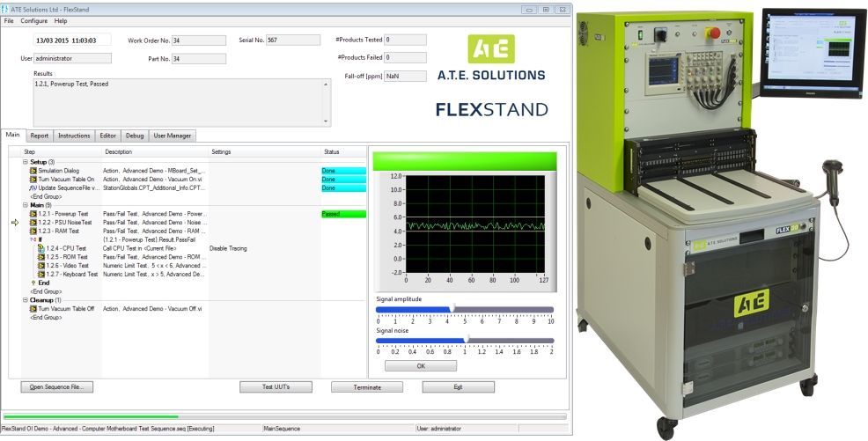Click the 1.2.4 CPU Test sequence call icon

41,248
